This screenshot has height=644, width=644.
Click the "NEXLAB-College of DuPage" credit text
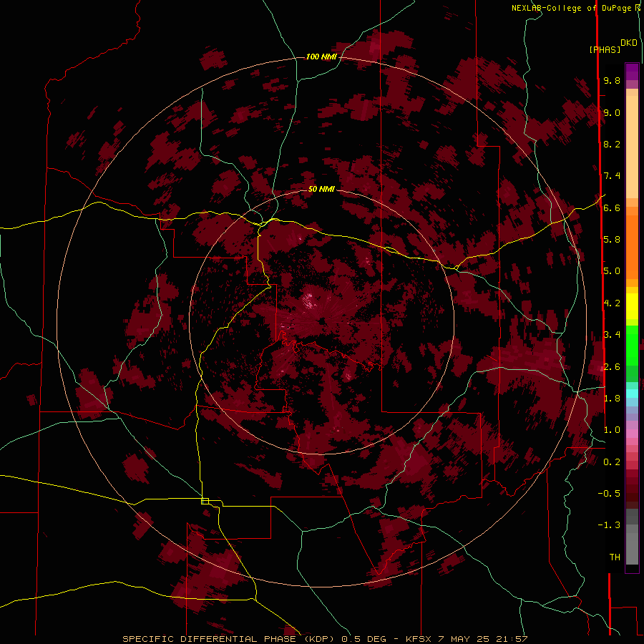pyautogui.click(x=572, y=8)
